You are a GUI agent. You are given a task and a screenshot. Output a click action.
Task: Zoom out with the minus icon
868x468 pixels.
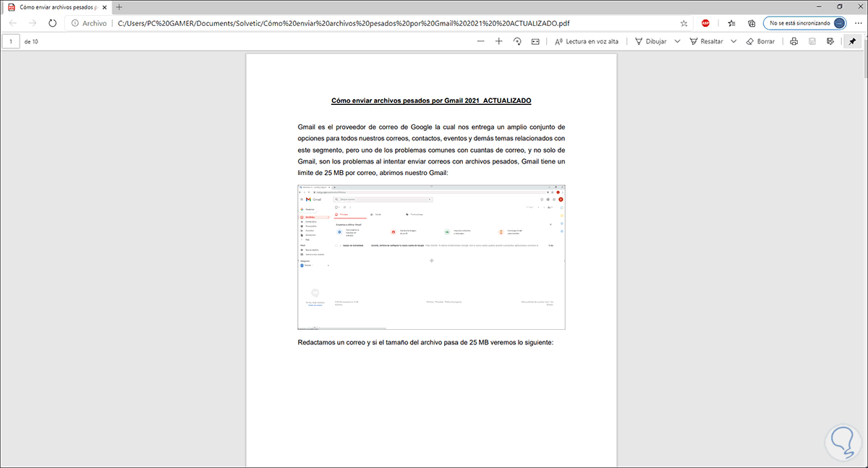tap(481, 41)
